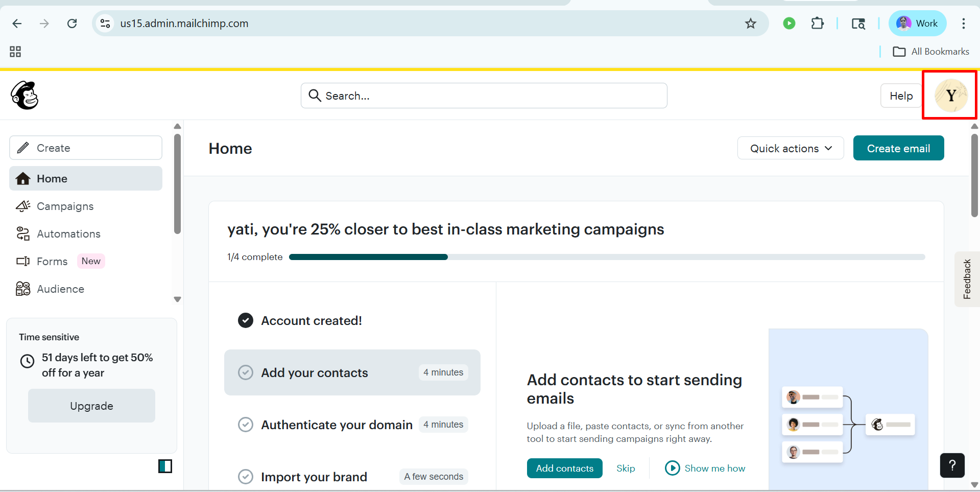Screen dimensions: 980x492
Task: Click the megaphone Campaigns icon
Action: 23,206
